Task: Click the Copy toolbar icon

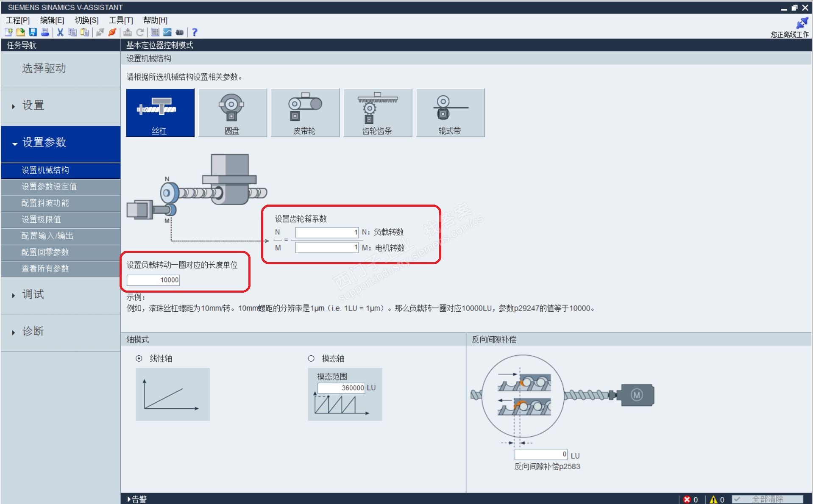Action: [x=72, y=32]
